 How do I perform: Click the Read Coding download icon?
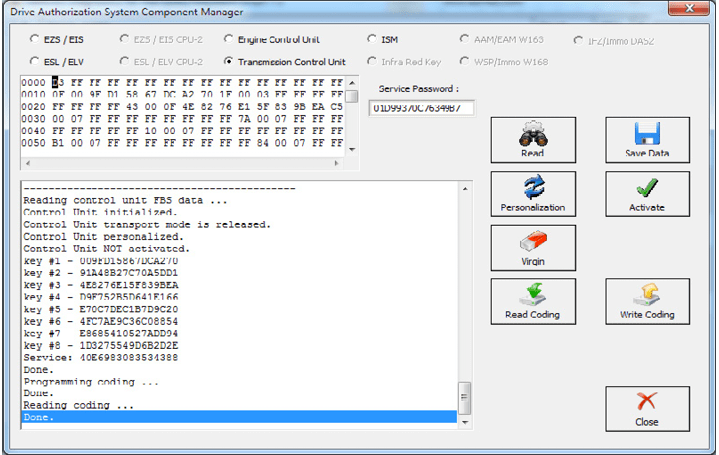[x=532, y=295]
